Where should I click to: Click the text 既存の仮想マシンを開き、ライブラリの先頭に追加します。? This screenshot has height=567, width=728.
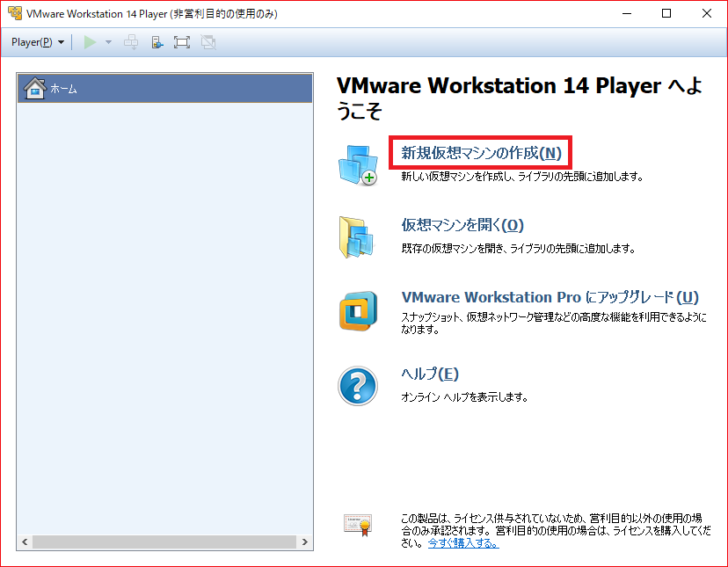[518, 249]
